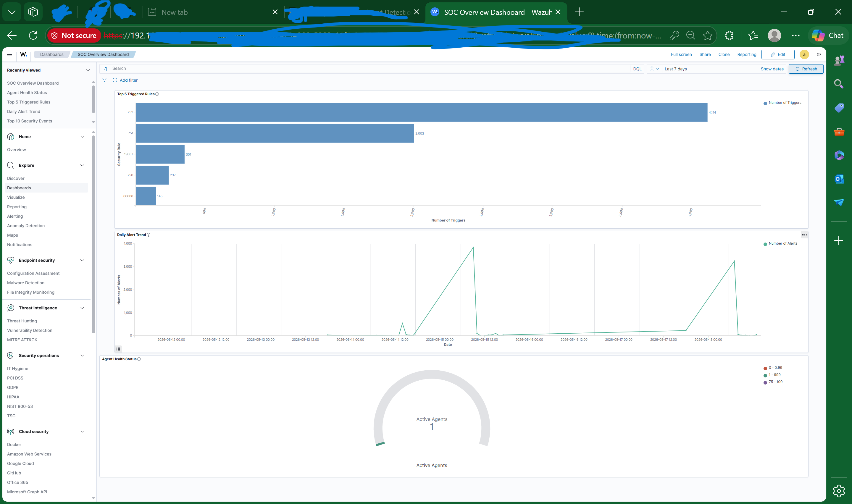Open Discover in the Explore menu
The image size is (852, 504).
tap(16, 178)
